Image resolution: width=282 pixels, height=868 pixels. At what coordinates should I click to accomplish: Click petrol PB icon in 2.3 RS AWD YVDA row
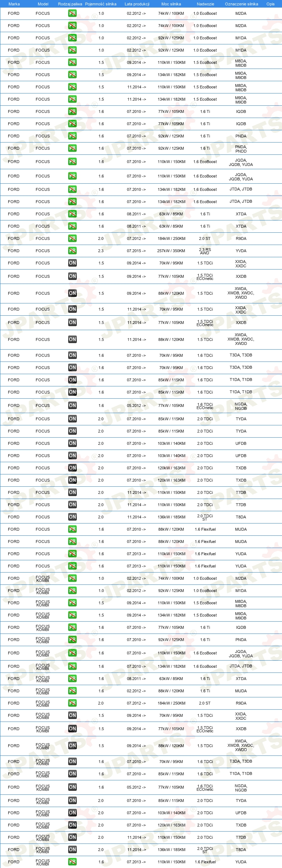coord(72,251)
